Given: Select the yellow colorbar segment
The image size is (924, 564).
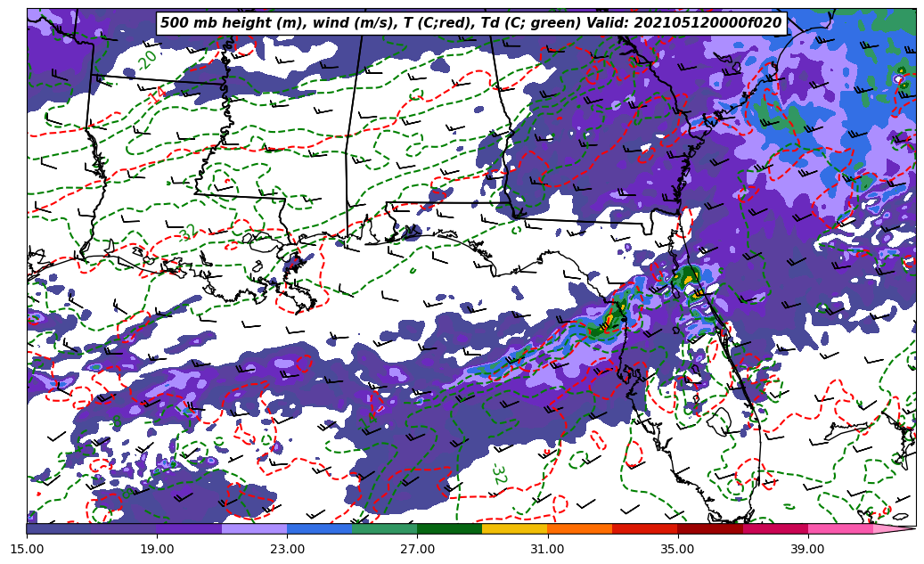Looking at the screenshot, I should tap(514, 528).
